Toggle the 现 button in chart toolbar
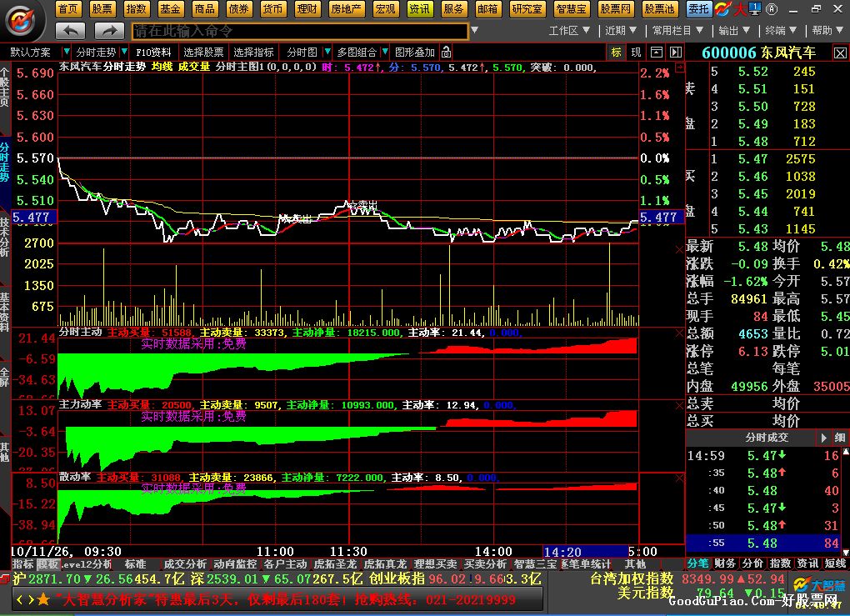The width and height of the screenshot is (850, 616). click(x=636, y=52)
